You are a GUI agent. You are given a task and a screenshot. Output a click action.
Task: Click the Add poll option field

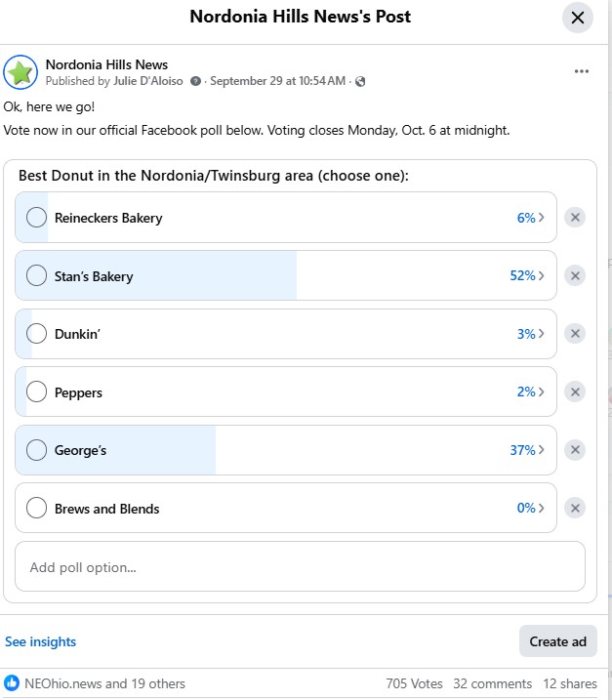[300, 567]
